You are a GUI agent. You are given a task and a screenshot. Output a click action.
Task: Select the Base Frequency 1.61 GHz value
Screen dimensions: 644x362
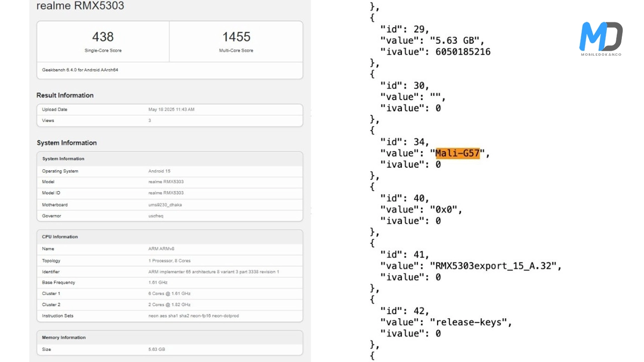(x=158, y=283)
